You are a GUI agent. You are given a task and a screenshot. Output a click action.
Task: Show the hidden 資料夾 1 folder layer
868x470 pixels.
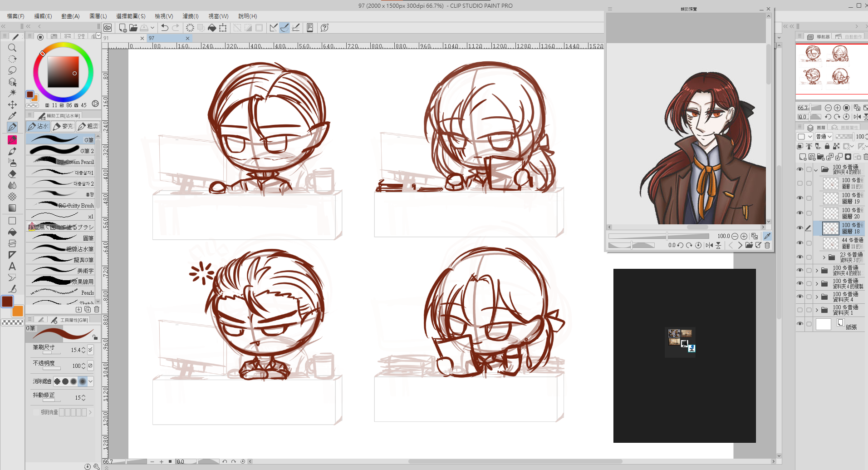(x=800, y=310)
